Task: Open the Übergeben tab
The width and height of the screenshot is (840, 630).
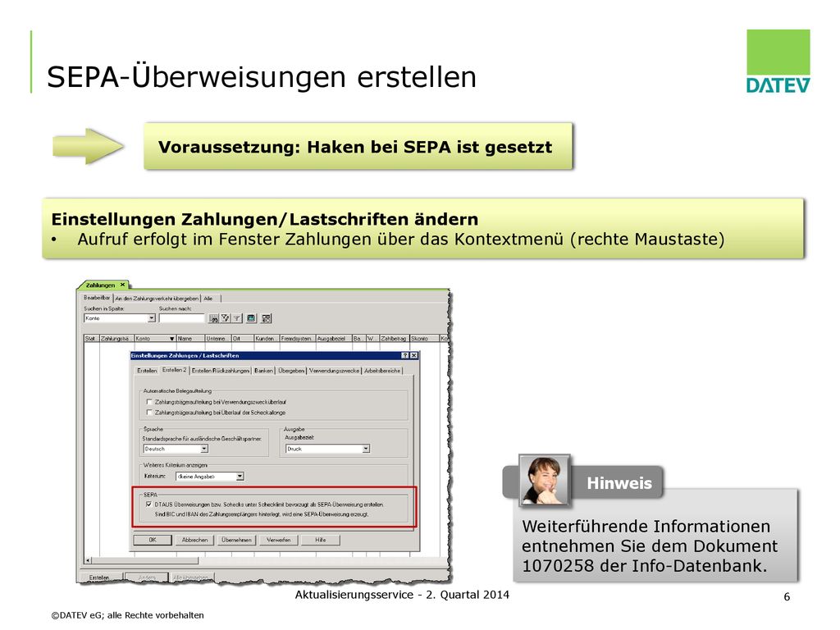Action: click(291, 371)
